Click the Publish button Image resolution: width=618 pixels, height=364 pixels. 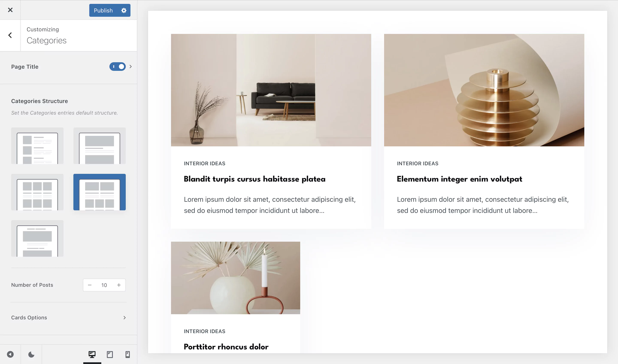(103, 10)
